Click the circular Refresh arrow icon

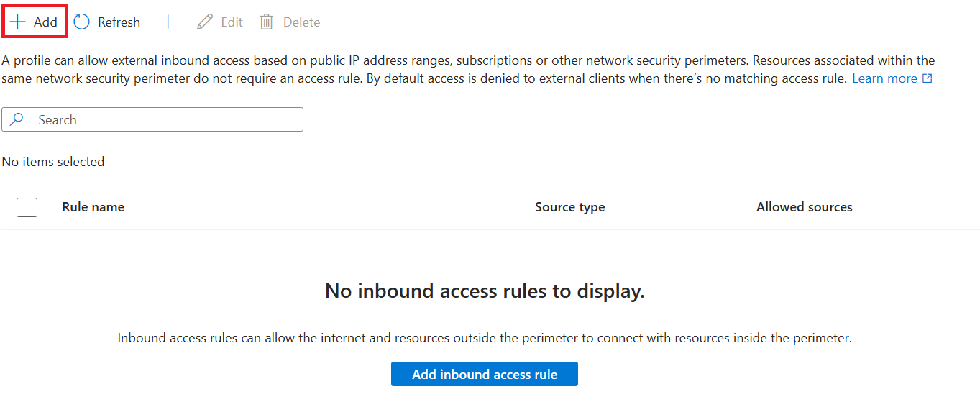pos(82,22)
